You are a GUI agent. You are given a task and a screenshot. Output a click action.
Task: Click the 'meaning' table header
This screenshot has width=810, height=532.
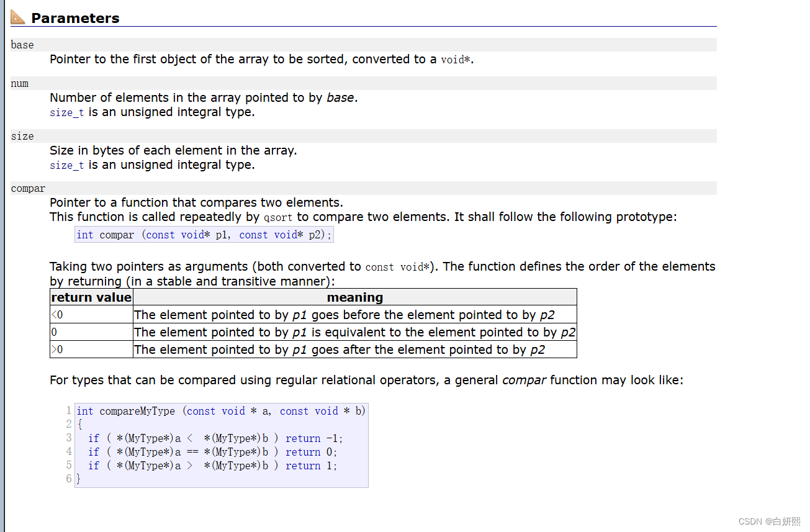click(x=355, y=297)
